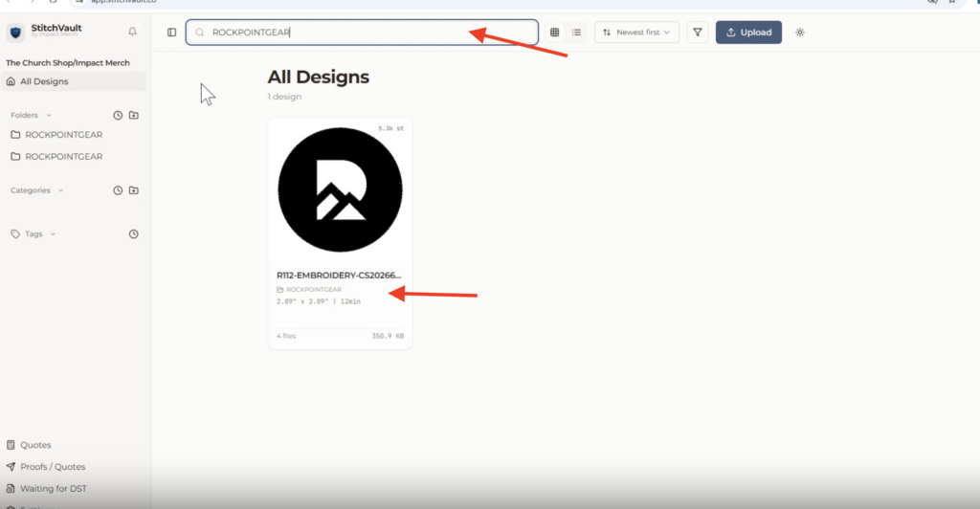
Task: Open the notifications bell
Action: (132, 32)
